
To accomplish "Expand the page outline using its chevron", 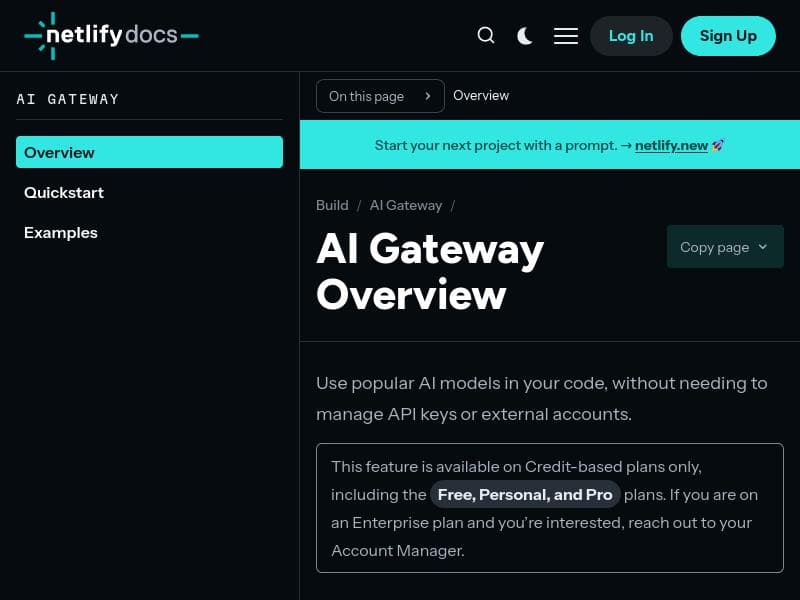I will click(428, 96).
